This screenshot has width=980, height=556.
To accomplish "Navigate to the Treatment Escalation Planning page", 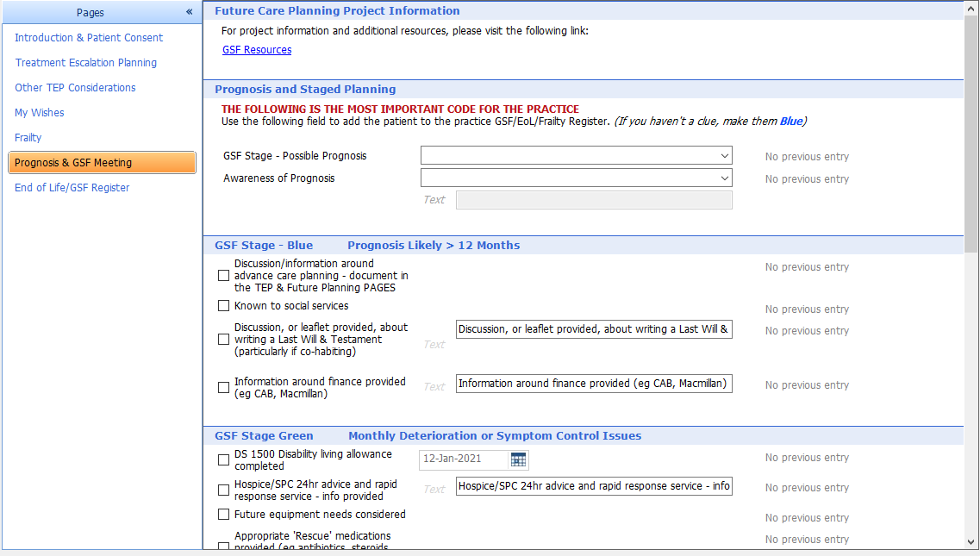I will pyautogui.click(x=85, y=62).
